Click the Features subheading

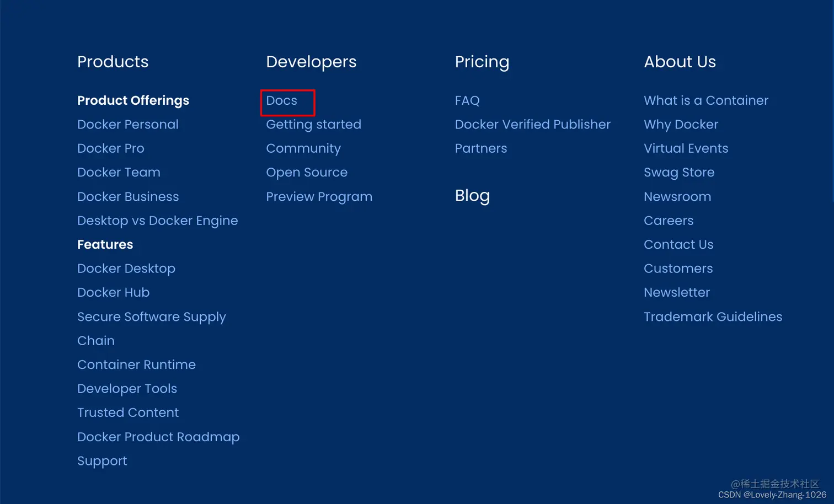pyautogui.click(x=105, y=244)
